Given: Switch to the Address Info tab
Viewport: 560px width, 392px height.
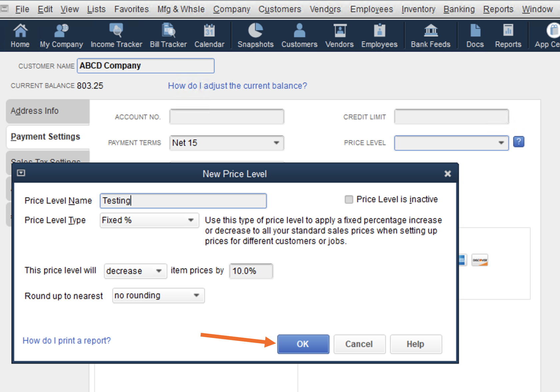Looking at the screenshot, I should pos(35,111).
